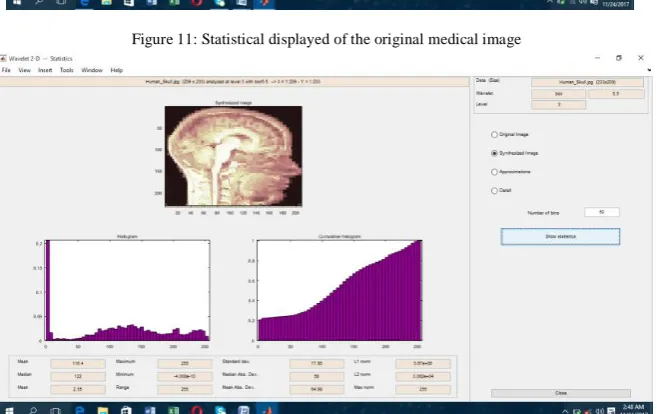Screen dimensions: 657x414
Task: Click the synthesized skull image plot
Action: (233, 156)
